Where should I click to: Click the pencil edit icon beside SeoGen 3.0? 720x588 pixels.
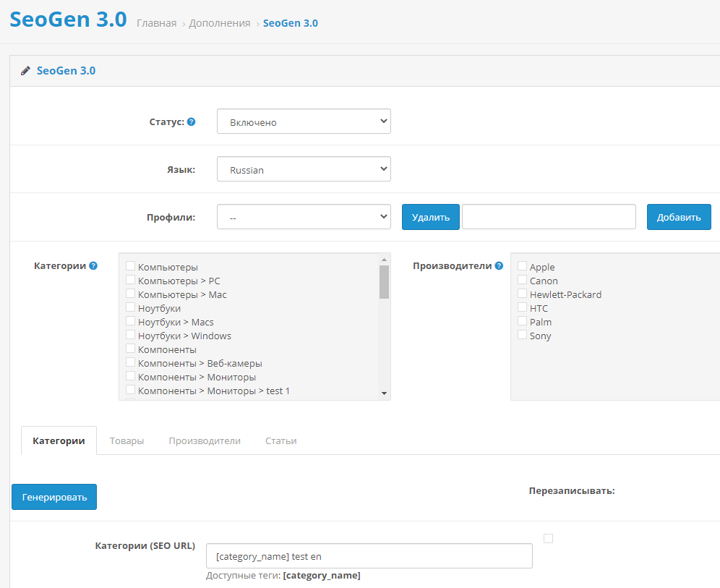(x=25, y=70)
